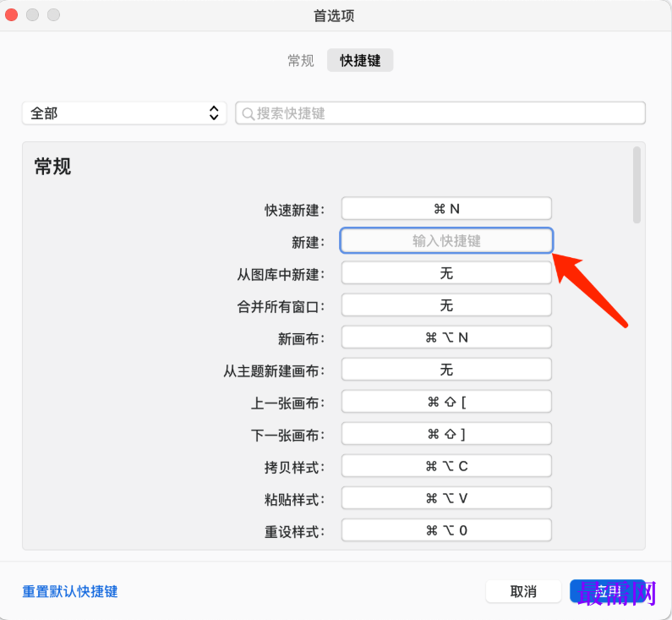Edit the 上一张画布 shortcut field
672x620 pixels.
(x=446, y=402)
